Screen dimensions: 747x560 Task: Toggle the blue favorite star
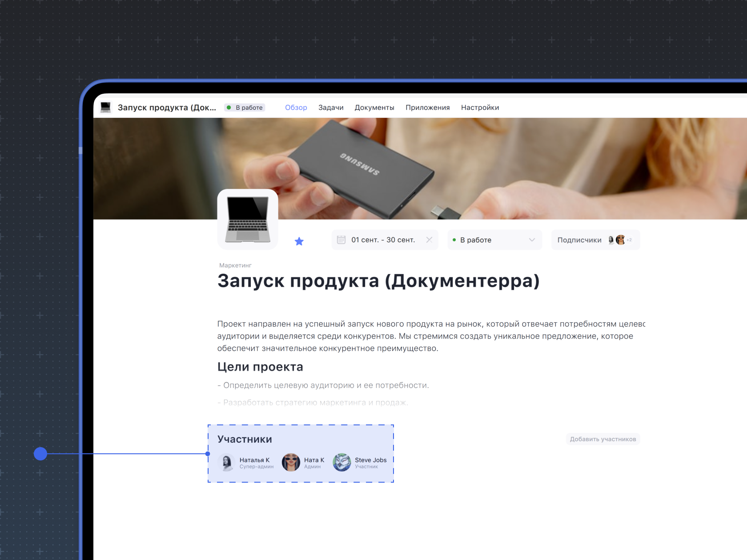pyautogui.click(x=299, y=241)
